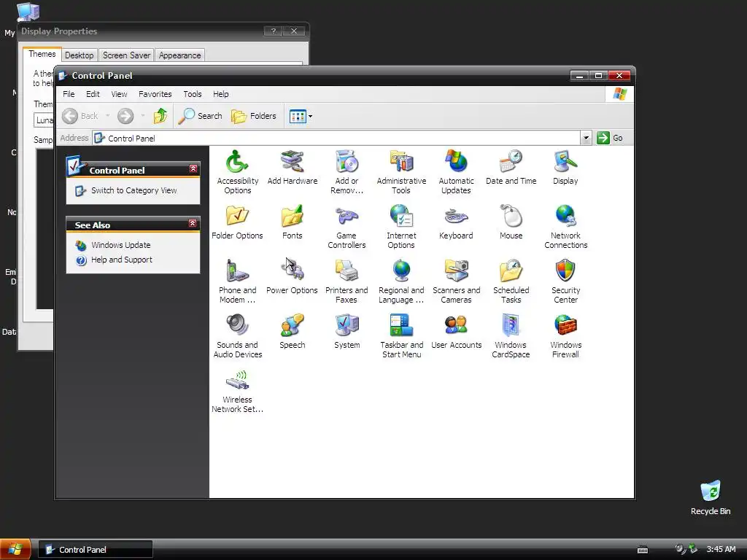747x560 pixels.
Task: Collapse the Control Panel sidebar section
Action: (193, 168)
